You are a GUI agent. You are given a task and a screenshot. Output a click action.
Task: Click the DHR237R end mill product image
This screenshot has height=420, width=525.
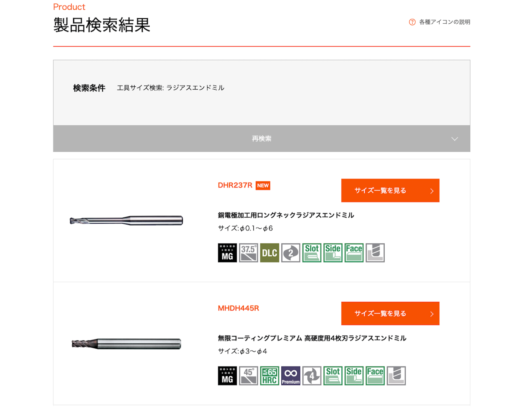[126, 220]
